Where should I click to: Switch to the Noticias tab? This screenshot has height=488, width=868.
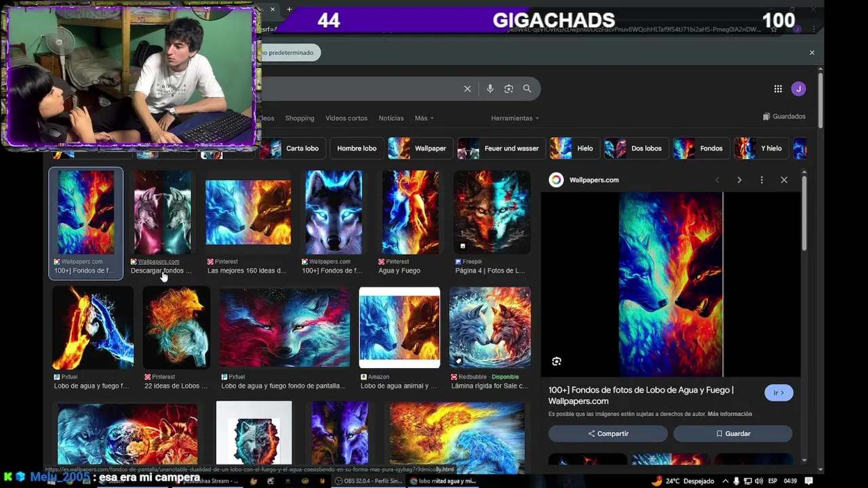tap(391, 118)
